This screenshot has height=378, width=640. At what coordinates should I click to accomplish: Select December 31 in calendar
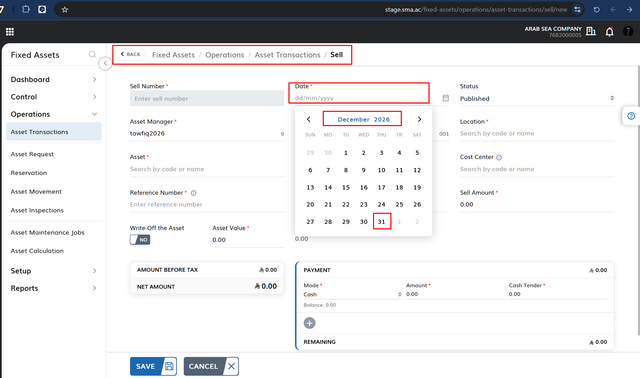coord(381,222)
